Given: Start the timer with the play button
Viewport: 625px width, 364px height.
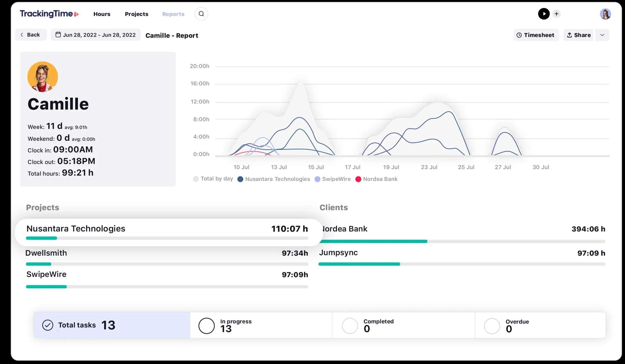Looking at the screenshot, I should click(x=543, y=14).
